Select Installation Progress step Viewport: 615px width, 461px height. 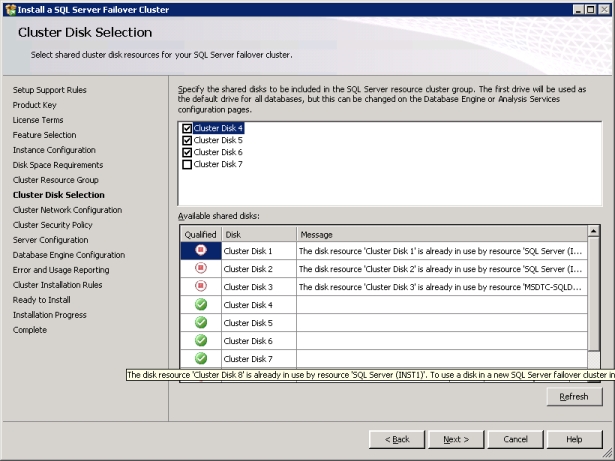pyautogui.click(x=49, y=315)
